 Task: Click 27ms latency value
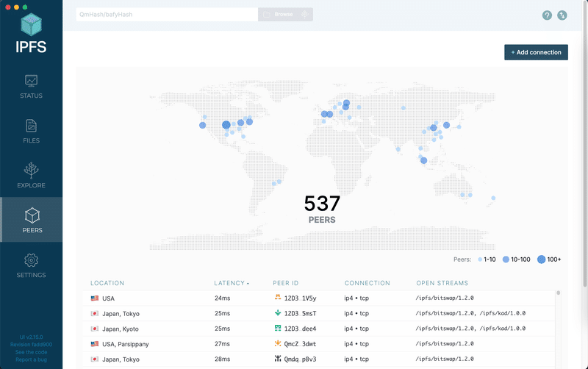click(223, 343)
